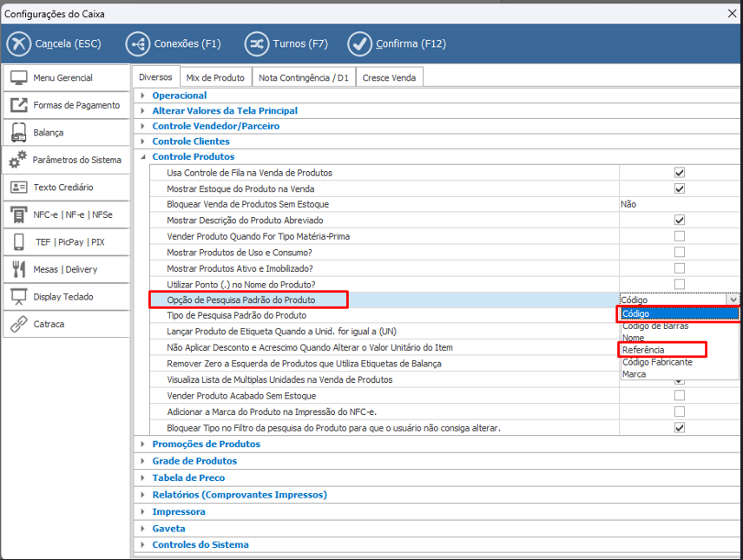Open the Cresce Venda tab

pyautogui.click(x=389, y=77)
